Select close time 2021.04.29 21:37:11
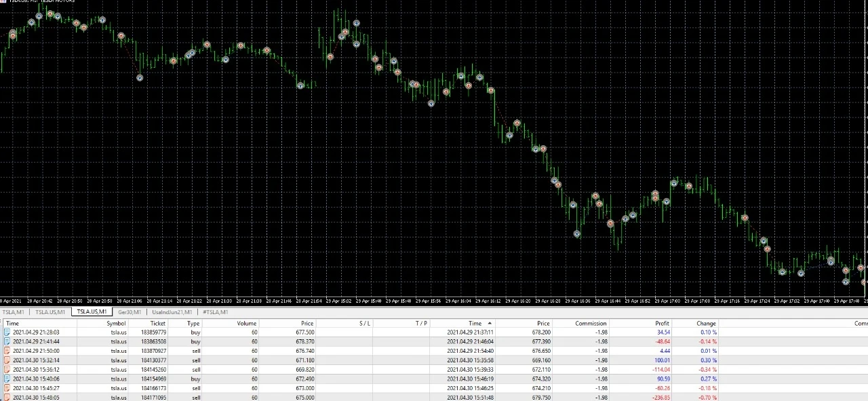The image size is (868, 401). [470, 332]
